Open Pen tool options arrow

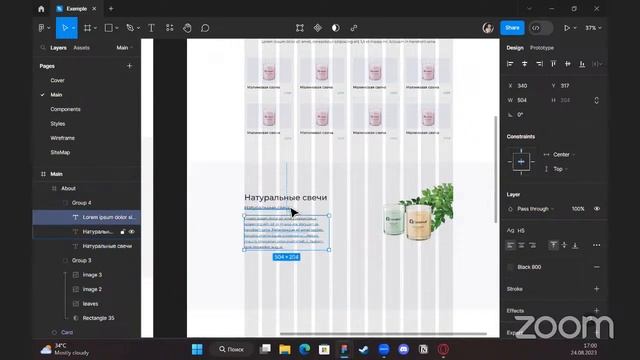pyautogui.click(x=138, y=28)
